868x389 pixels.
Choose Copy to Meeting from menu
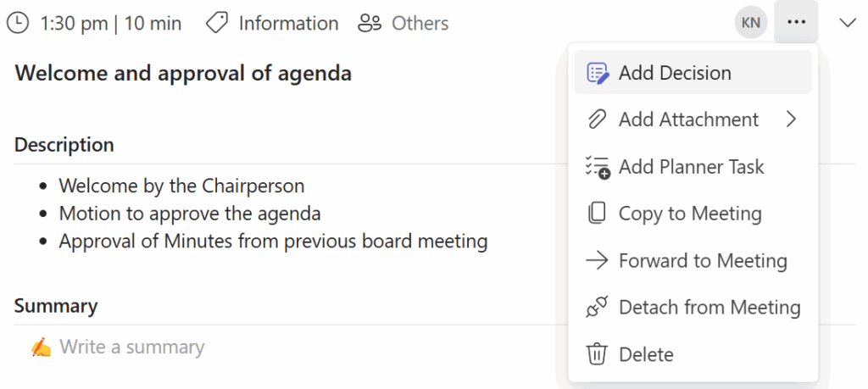point(690,214)
